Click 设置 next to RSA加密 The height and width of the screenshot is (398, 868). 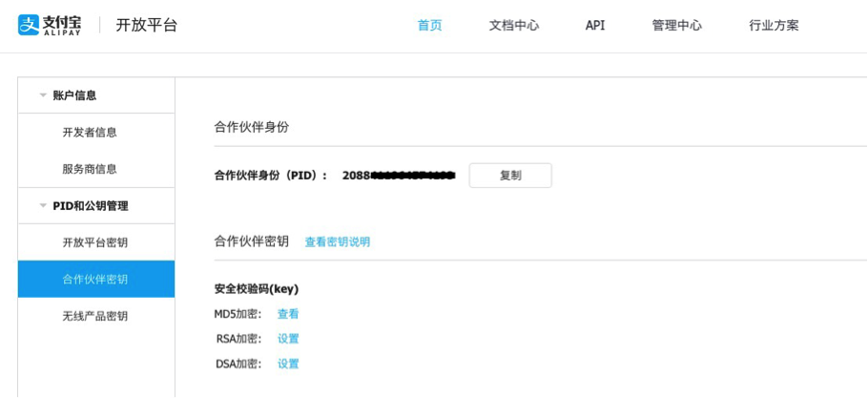[x=288, y=339]
